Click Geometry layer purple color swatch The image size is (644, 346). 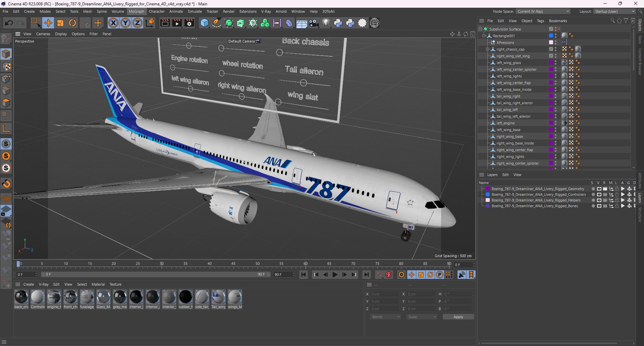click(x=488, y=189)
